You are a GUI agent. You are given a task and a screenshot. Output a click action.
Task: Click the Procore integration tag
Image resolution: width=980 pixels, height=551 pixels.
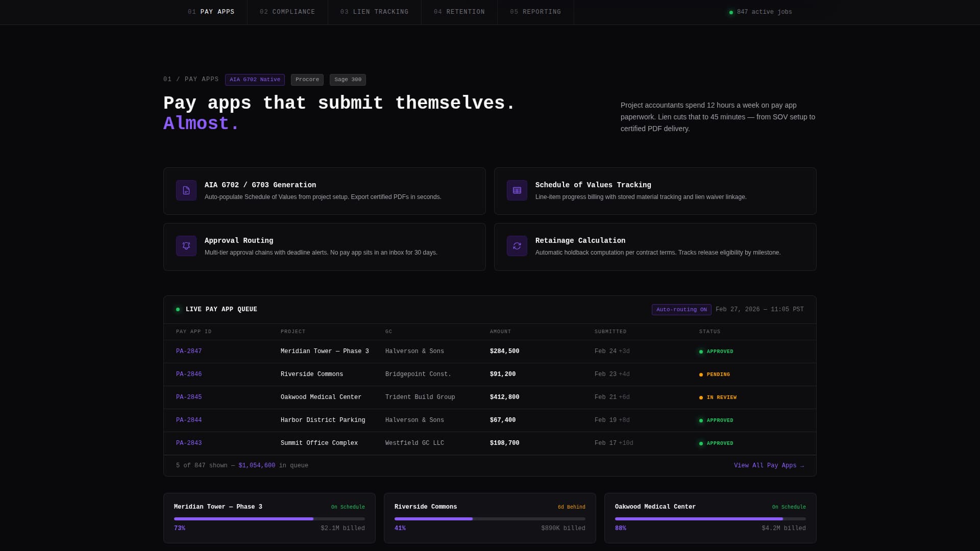tap(307, 80)
